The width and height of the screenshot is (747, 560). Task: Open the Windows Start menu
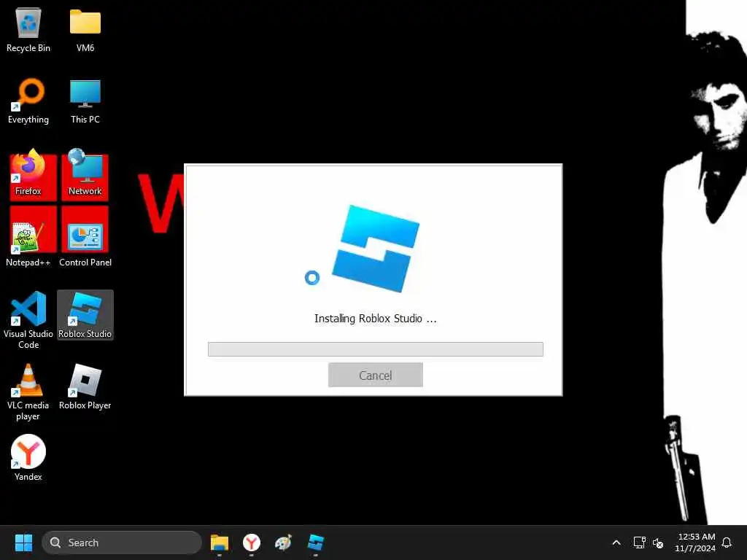pos(23,542)
